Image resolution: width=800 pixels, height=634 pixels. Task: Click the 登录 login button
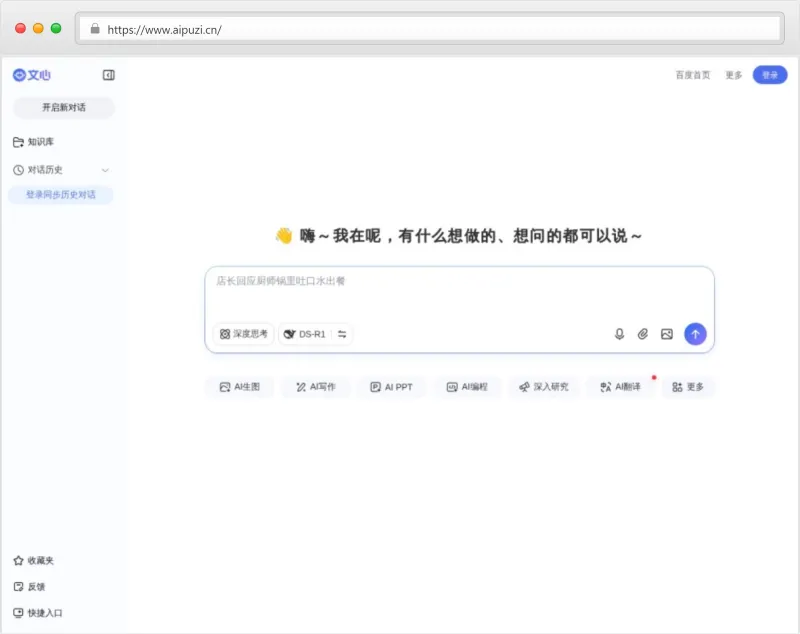point(769,74)
